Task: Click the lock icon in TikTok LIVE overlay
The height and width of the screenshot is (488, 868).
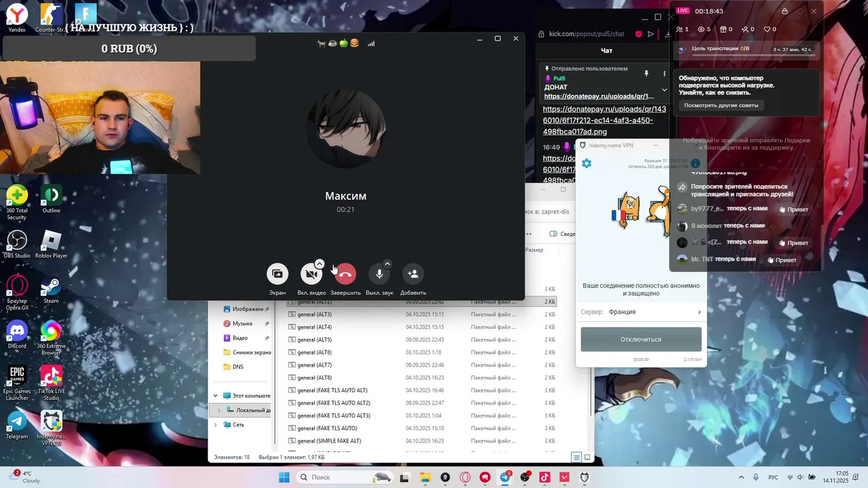Action: tap(785, 12)
